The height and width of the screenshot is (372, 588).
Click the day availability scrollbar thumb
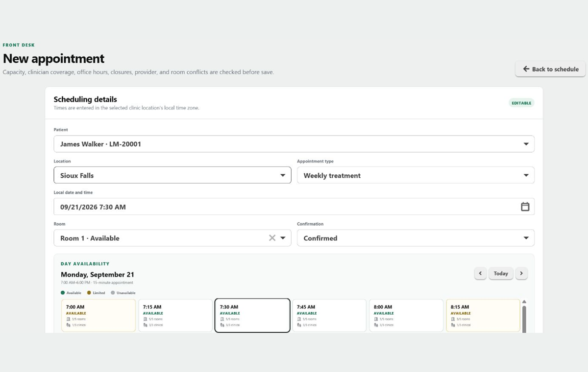pos(524,320)
